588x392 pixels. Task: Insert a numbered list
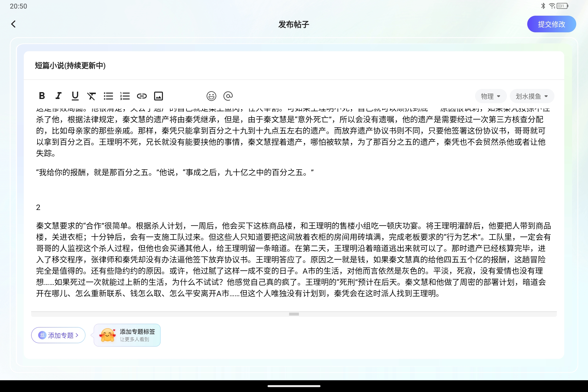click(125, 96)
